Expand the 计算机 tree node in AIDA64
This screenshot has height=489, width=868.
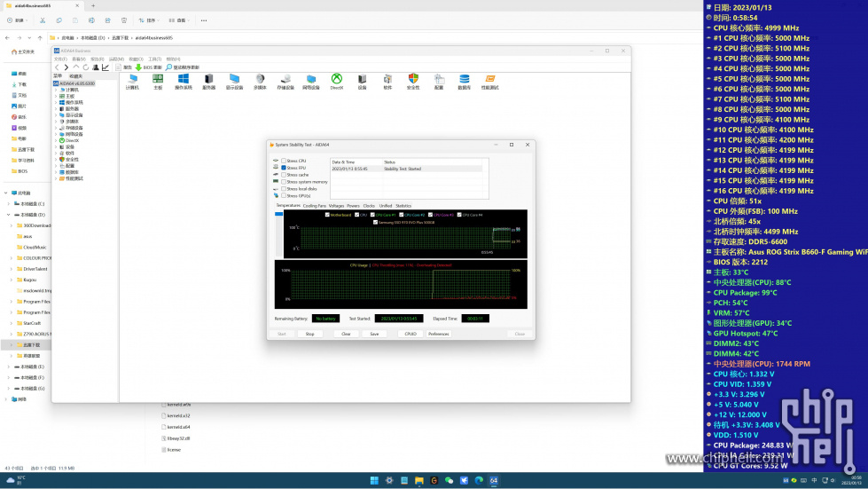(x=56, y=90)
